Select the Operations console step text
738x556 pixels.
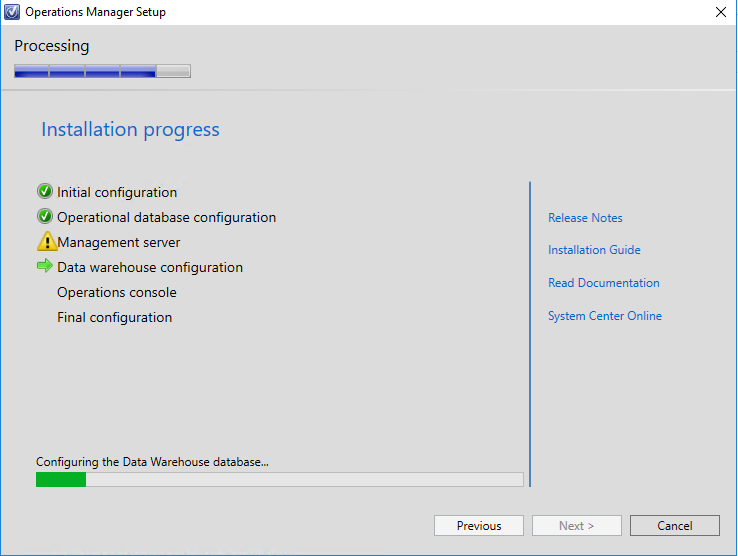(117, 292)
